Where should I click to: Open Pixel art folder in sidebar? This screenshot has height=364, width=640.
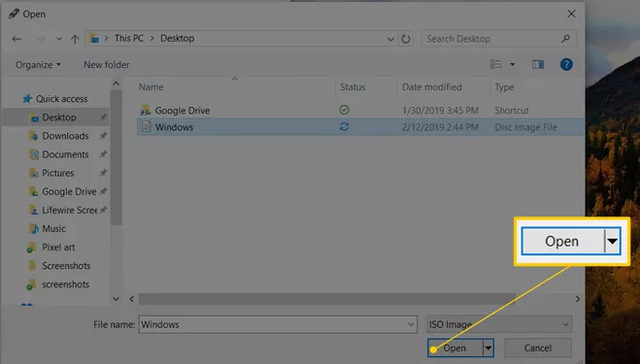pyautogui.click(x=58, y=248)
